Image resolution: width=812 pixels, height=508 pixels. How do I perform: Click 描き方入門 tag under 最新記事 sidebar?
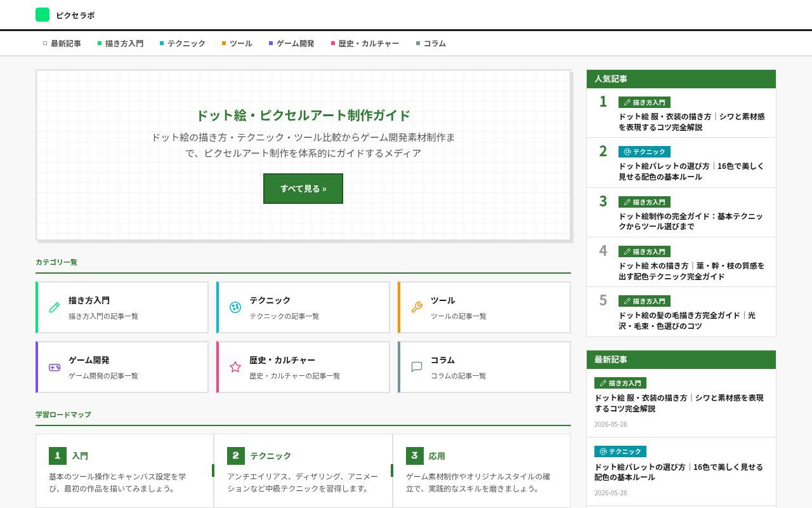620,383
